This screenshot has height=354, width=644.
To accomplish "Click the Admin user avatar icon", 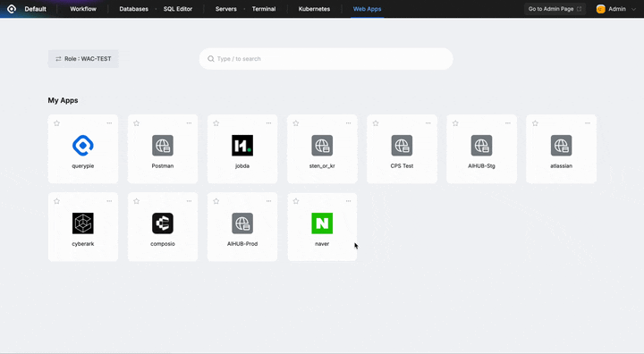I will point(600,9).
